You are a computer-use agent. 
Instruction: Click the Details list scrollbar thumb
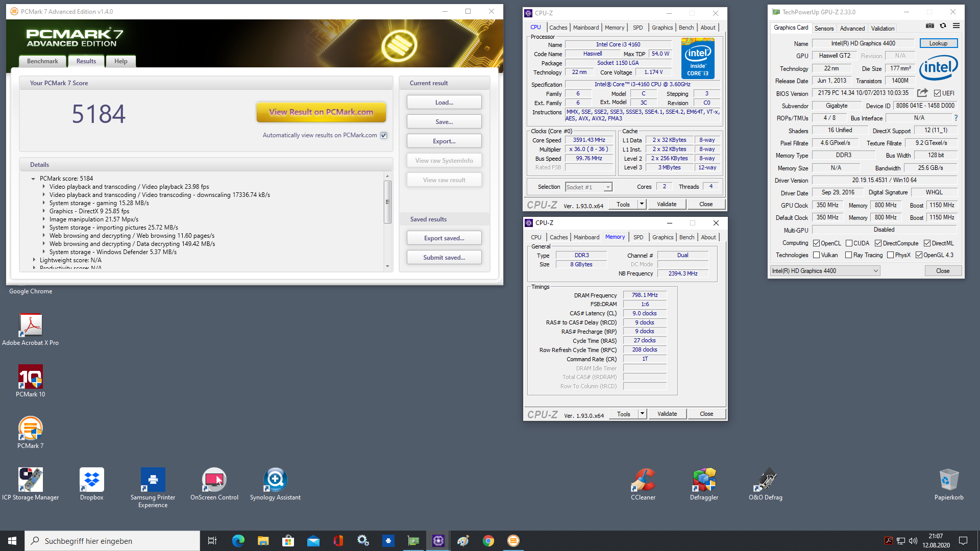pyautogui.click(x=387, y=202)
